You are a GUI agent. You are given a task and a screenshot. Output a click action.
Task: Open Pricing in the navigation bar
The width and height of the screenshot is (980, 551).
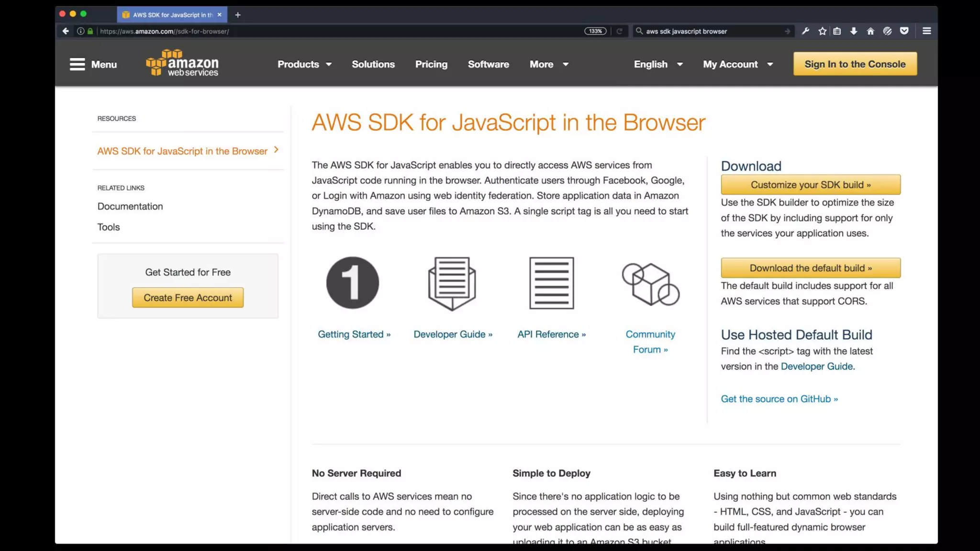pyautogui.click(x=431, y=64)
